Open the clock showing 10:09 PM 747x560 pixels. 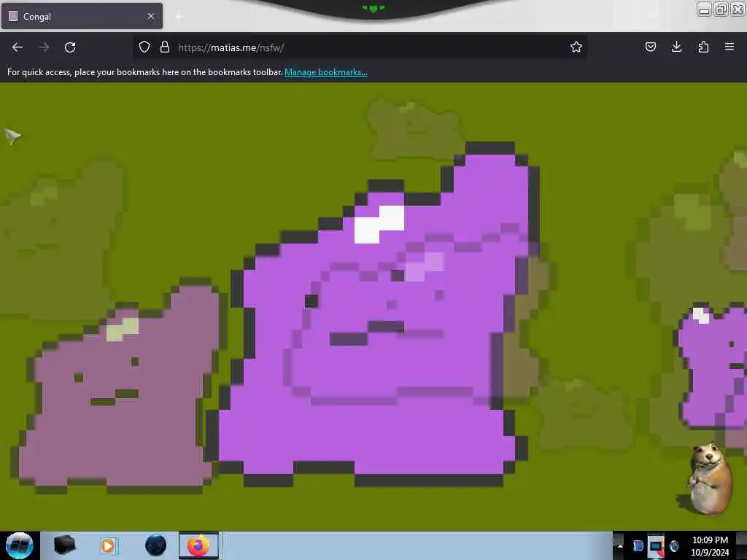pos(710,545)
